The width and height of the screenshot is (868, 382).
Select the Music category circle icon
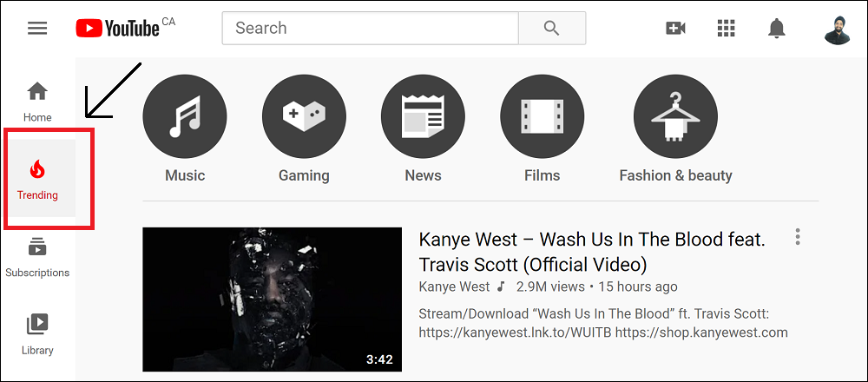[185, 117]
